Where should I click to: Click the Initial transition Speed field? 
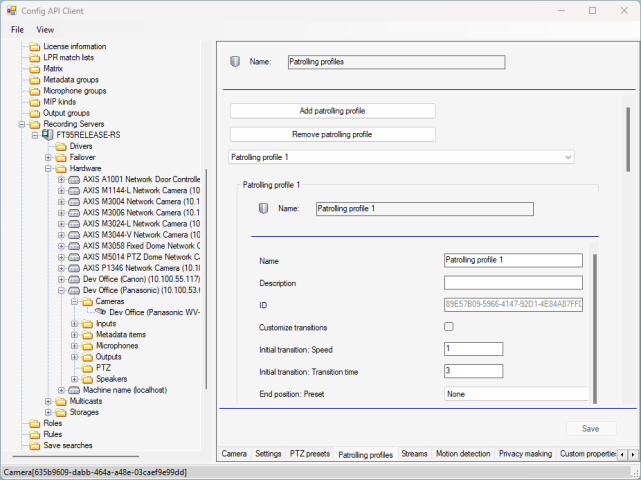473,349
